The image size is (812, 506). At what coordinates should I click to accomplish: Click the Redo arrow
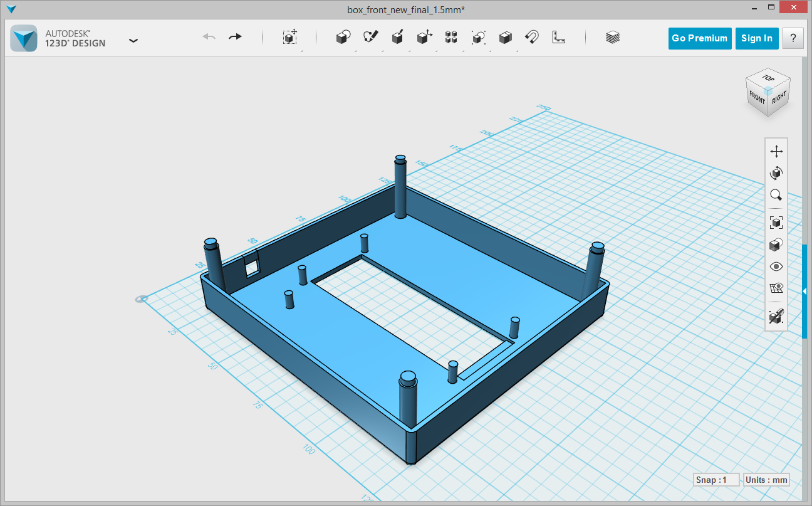pos(235,37)
